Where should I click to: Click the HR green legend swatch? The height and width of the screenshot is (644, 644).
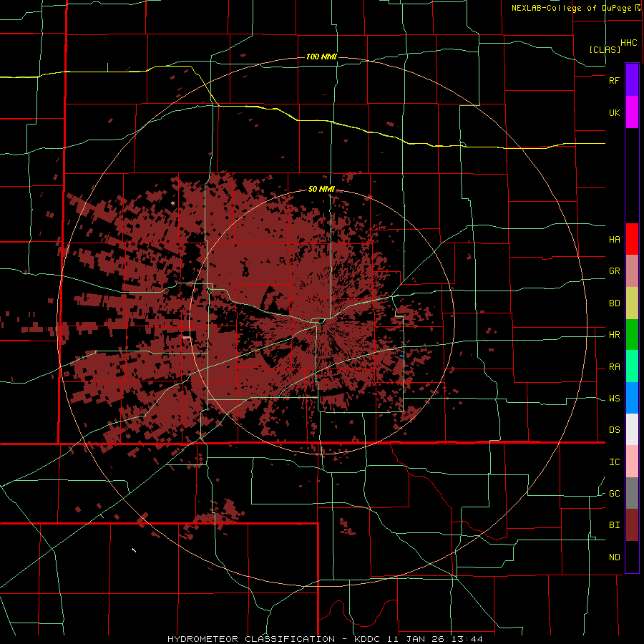pyautogui.click(x=632, y=335)
